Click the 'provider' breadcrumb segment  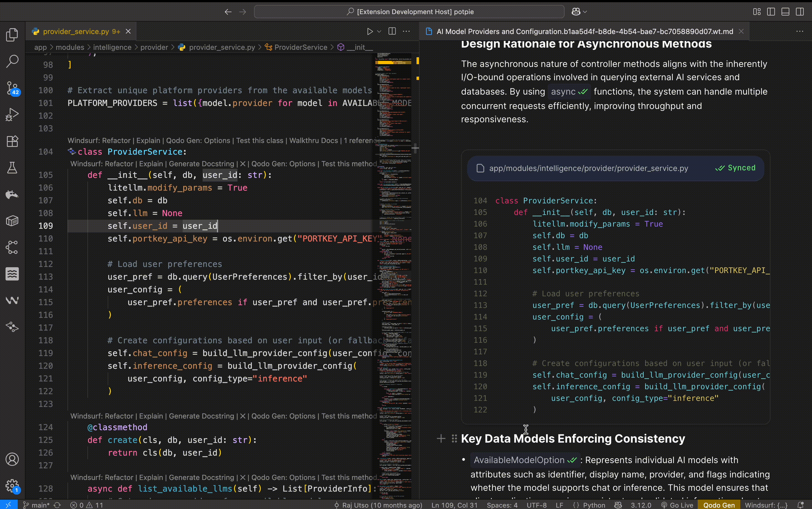pyautogui.click(x=154, y=47)
